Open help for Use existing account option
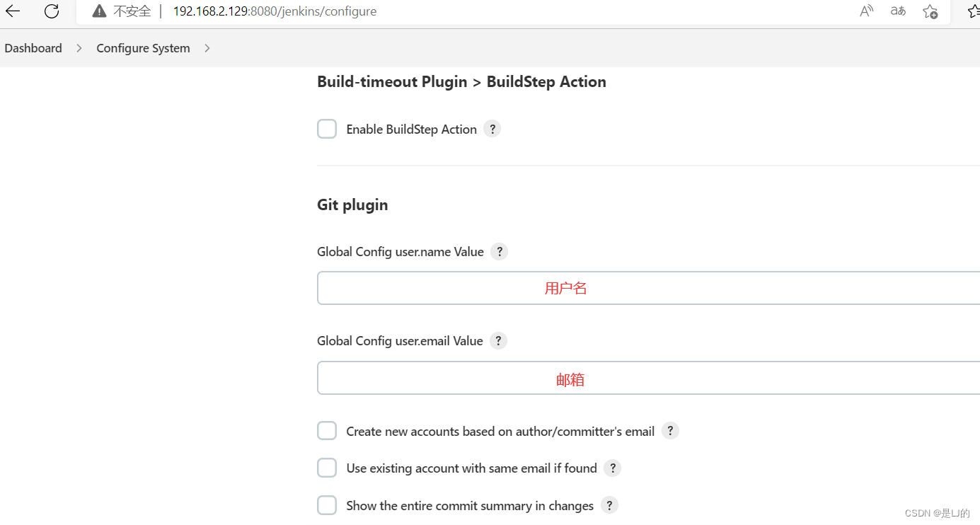The width and height of the screenshot is (980, 525). tap(613, 468)
